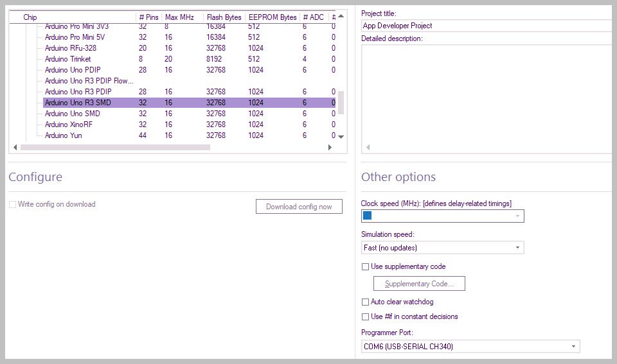Image resolution: width=617 pixels, height=364 pixels.
Task: Sort by the EEPROM Bytes column header
Action: [x=273, y=17]
